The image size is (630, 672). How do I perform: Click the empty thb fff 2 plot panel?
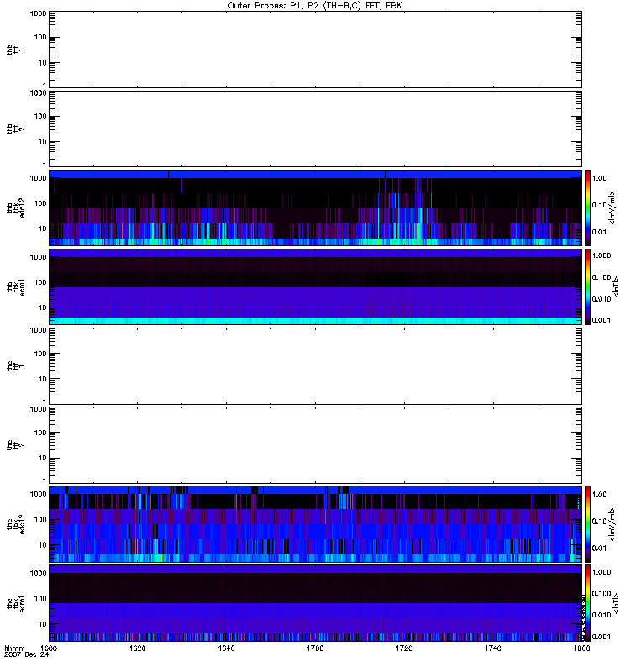[315, 129]
